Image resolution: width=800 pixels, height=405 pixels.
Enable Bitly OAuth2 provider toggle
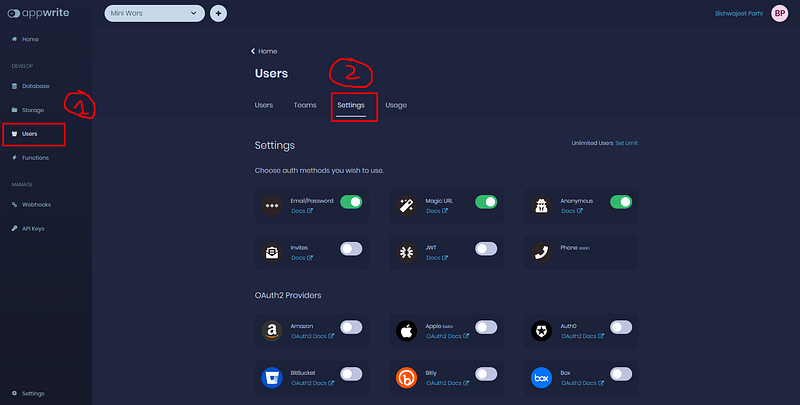[x=486, y=374]
